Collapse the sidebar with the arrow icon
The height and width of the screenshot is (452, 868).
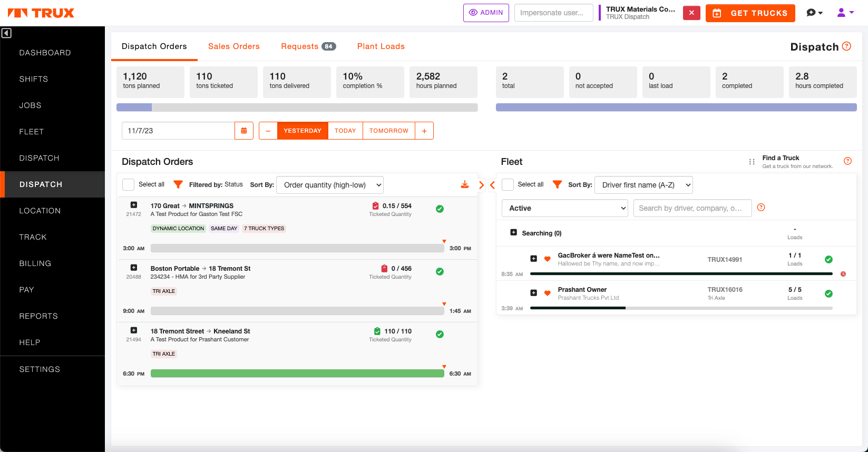(x=6, y=33)
